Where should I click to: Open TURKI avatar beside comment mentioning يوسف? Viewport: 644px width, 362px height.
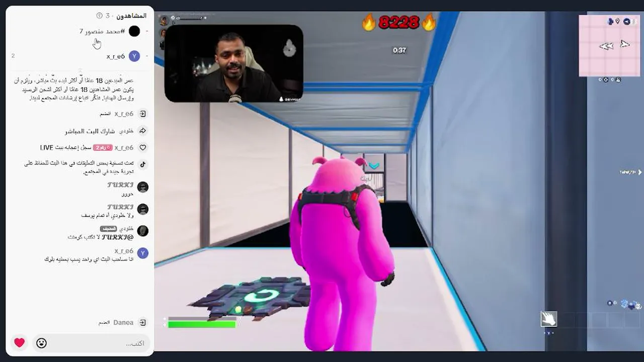click(x=143, y=209)
